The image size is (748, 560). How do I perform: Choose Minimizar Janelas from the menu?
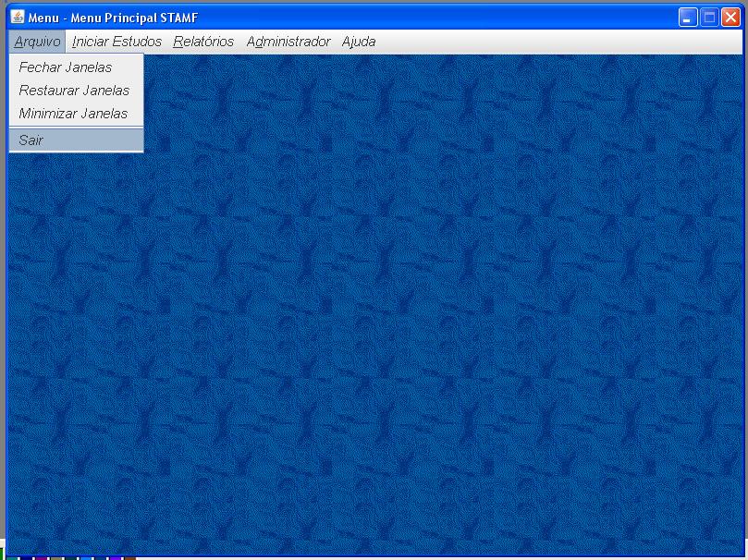(x=77, y=114)
